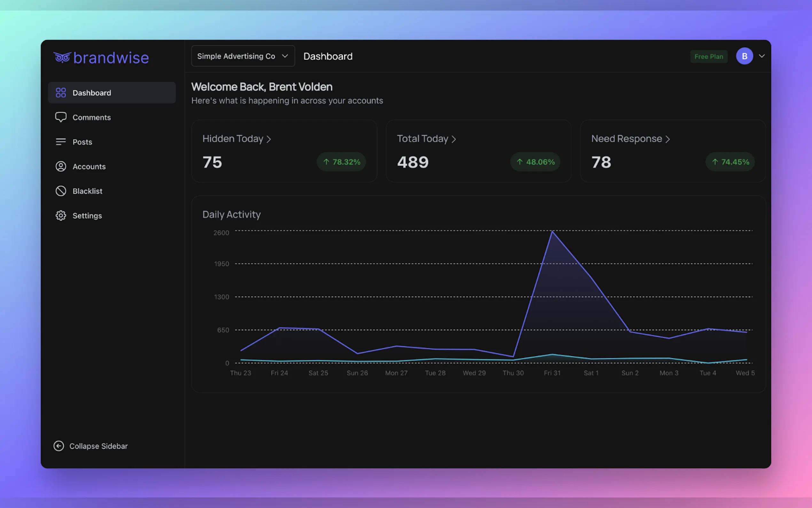Open the account menu chevron next to avatar
Image resolution: width=812 pixels, height=508 pixels.
pyautogui.click(x=762, y=56)
